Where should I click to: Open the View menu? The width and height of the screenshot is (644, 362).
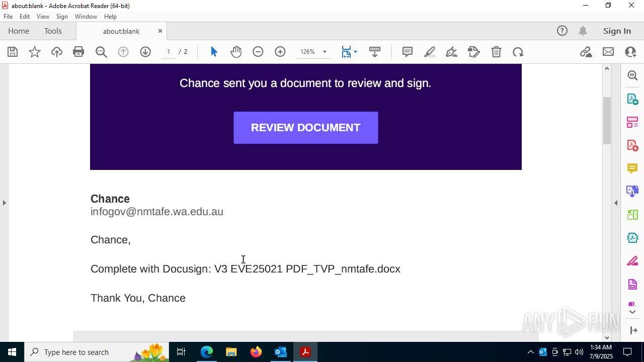tap(43, 17)
